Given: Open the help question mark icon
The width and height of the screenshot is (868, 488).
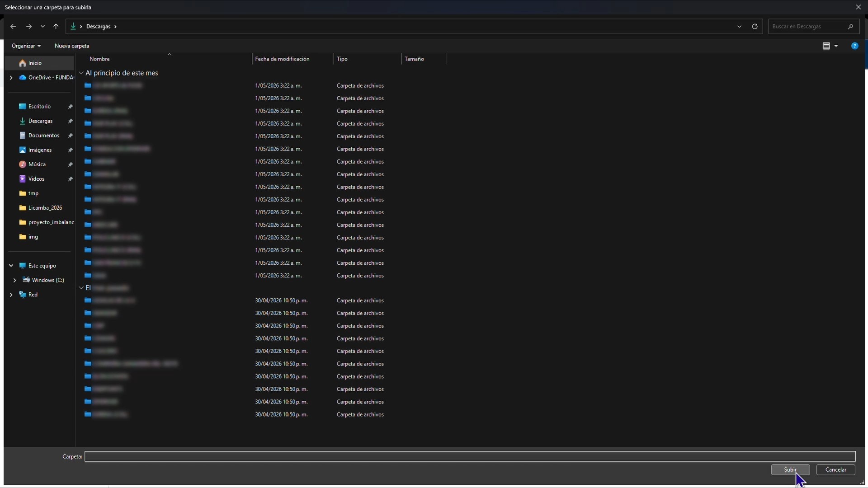Looking at the screenshot, I should click(854, 46).
